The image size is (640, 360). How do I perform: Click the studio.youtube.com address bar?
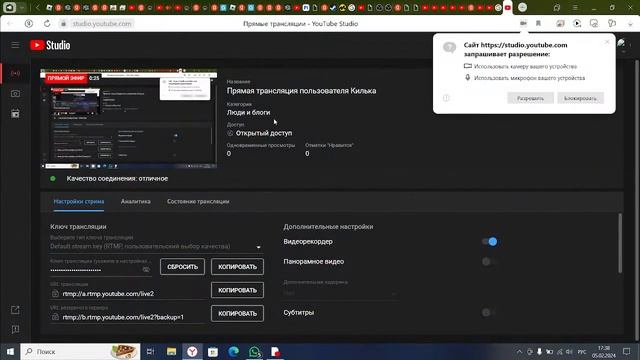tap(102, 24)
